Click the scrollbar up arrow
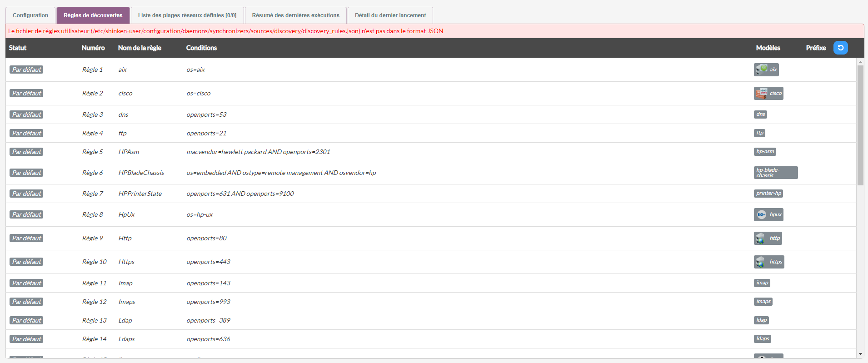The width and height of the screenshot is (868, 363). pos(860,61)
